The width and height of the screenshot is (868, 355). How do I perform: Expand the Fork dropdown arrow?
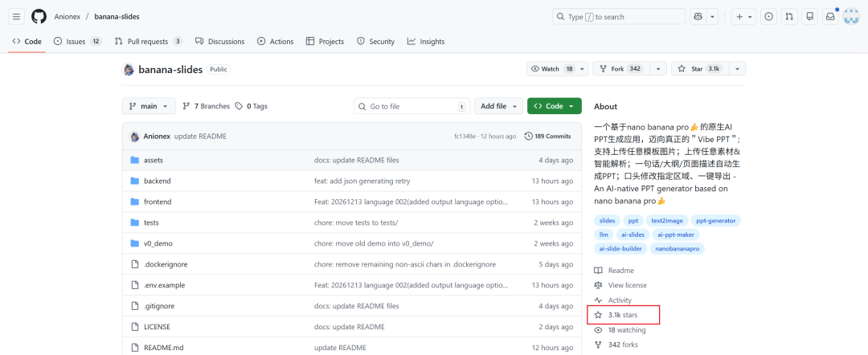658,68
